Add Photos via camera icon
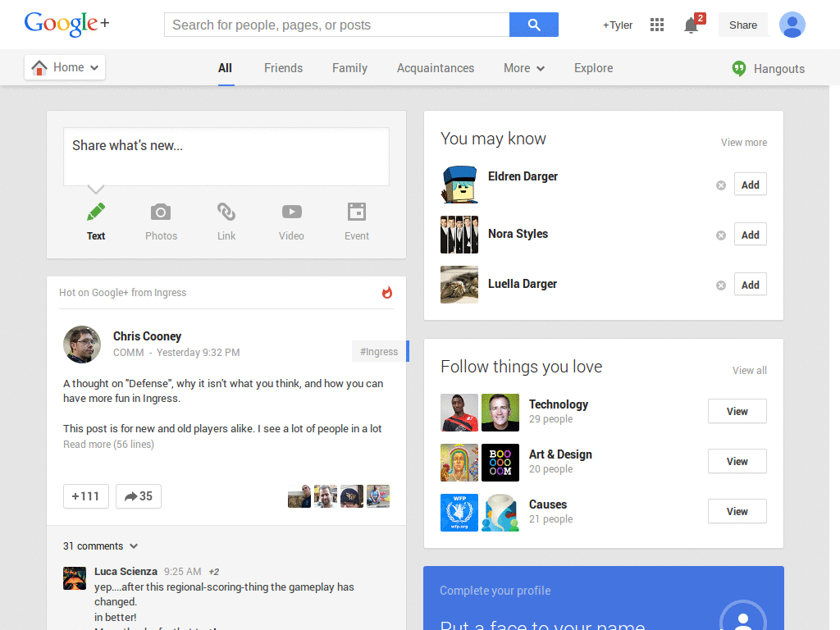This screenshot has width=840, height=630. click(x=161, y=212)
